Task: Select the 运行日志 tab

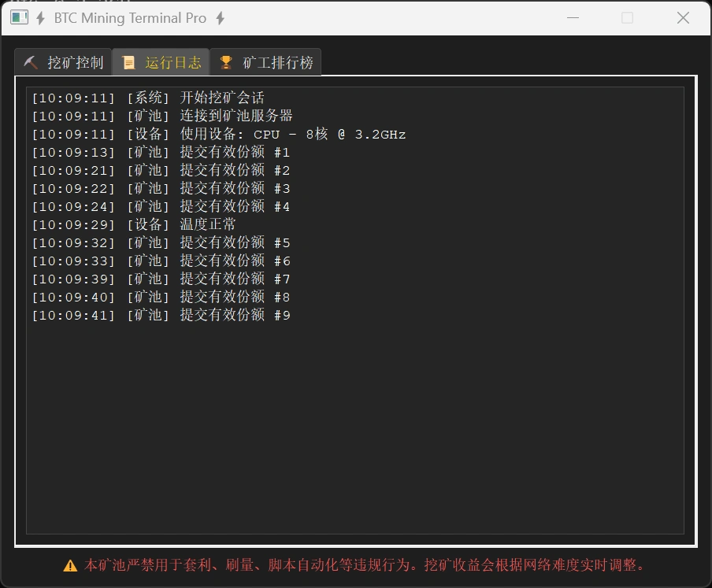Action: pos(161,63)
